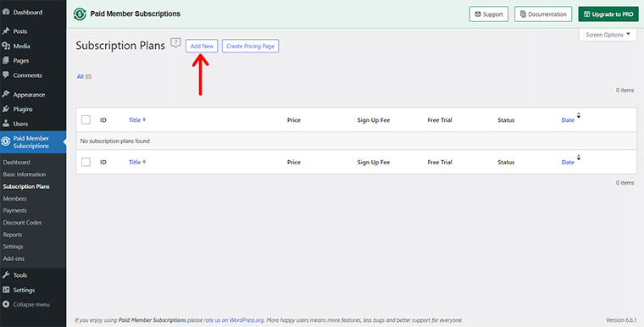Open plugin Settings submenu item

(x=14, y=247)
